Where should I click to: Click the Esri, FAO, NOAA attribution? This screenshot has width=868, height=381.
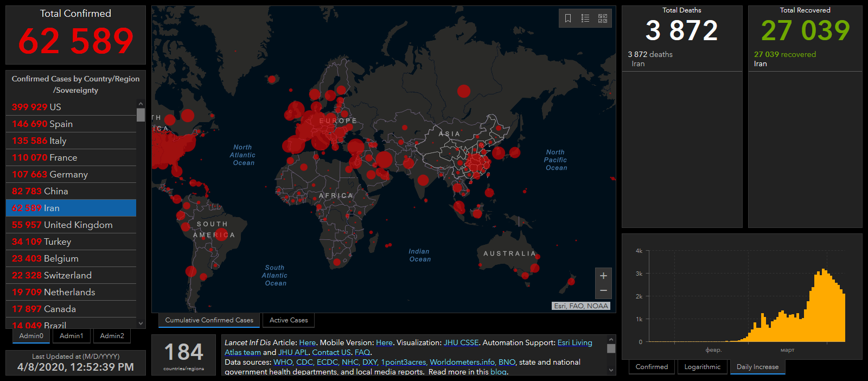click(x=581, y=306)
